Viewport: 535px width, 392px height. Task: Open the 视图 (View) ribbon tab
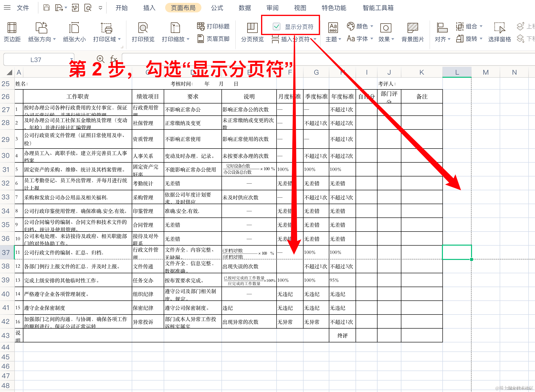coord(300,8)
